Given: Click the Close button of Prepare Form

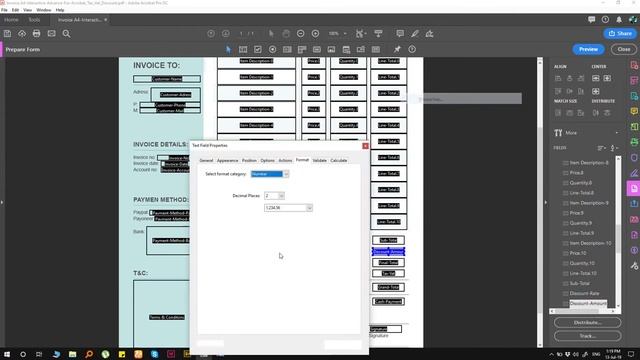Looking at the screenshot, I should pos(624,49).
